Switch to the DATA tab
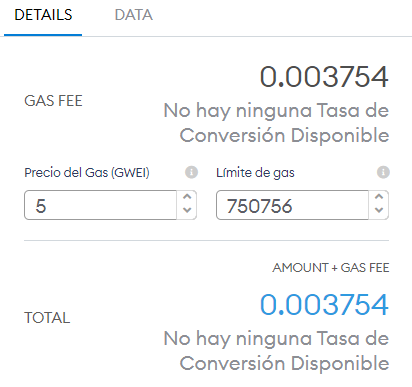Viewport: 412px width, 387px height. click(134, 15)
